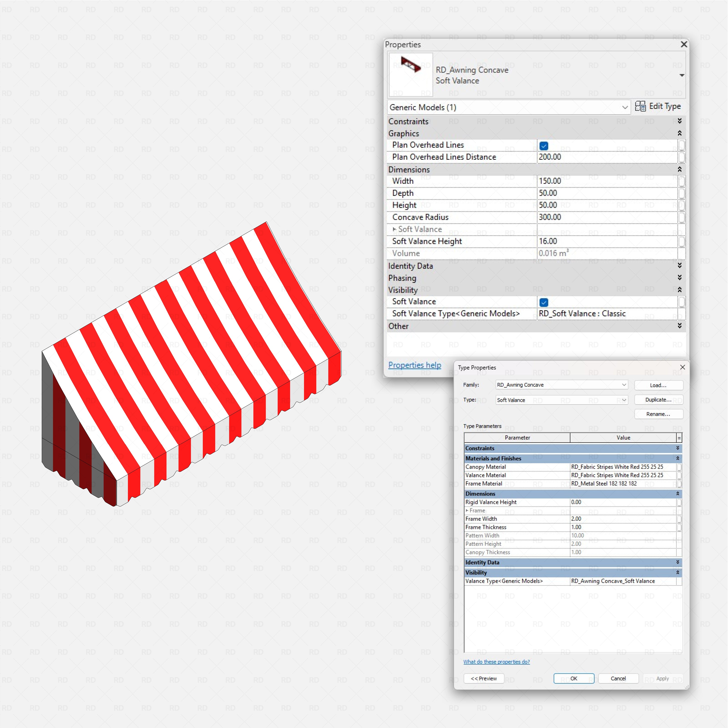Expand Constraints group in Type Parameters
Image resolution: width=728 pixels, height=728 pixels.
pos(677,448)
